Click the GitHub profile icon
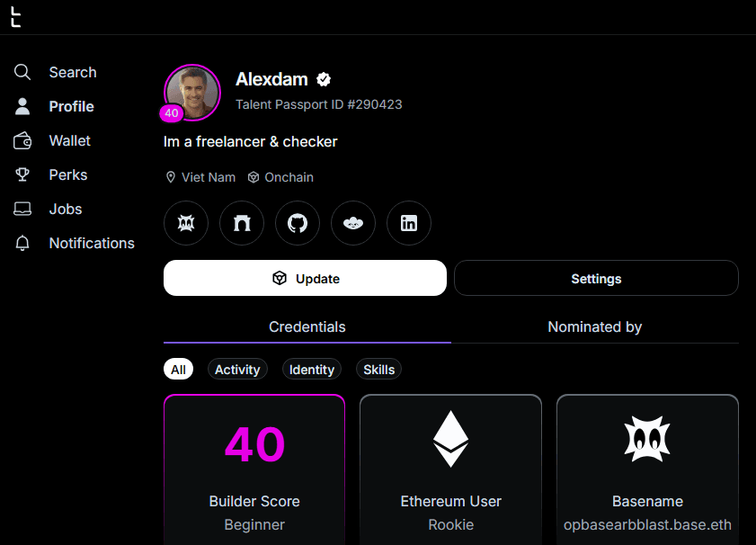 point(298,223)
